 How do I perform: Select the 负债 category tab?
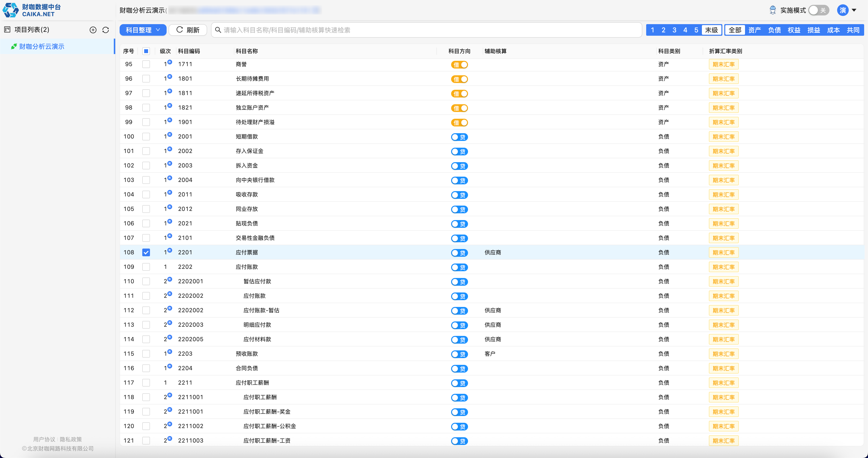click(774, 30)
